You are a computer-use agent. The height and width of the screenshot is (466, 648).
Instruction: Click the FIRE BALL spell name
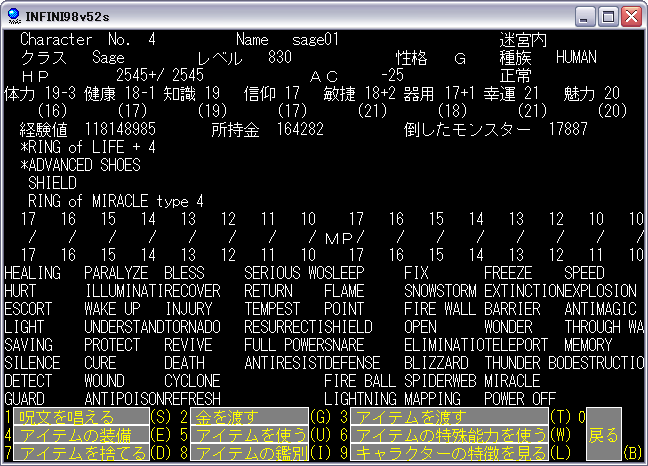360,381
